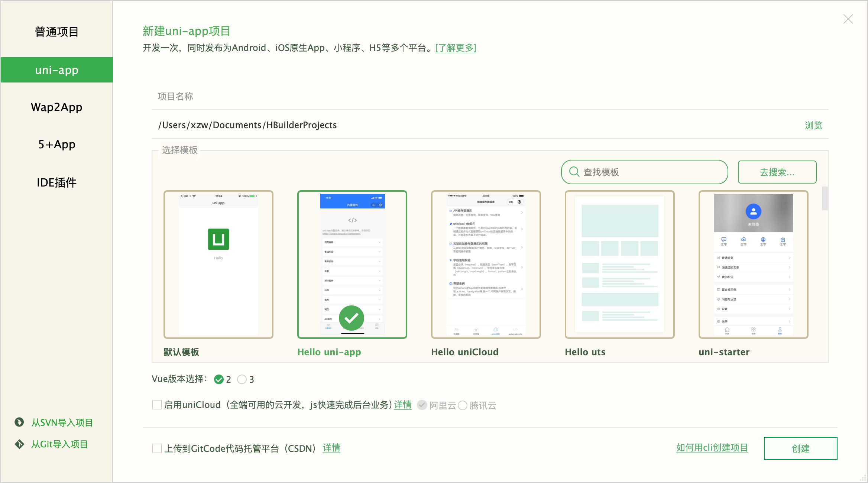Screen dimensions: 868x483
Task: Click inside the 查找模板 search field
Action: click(643, 172)
